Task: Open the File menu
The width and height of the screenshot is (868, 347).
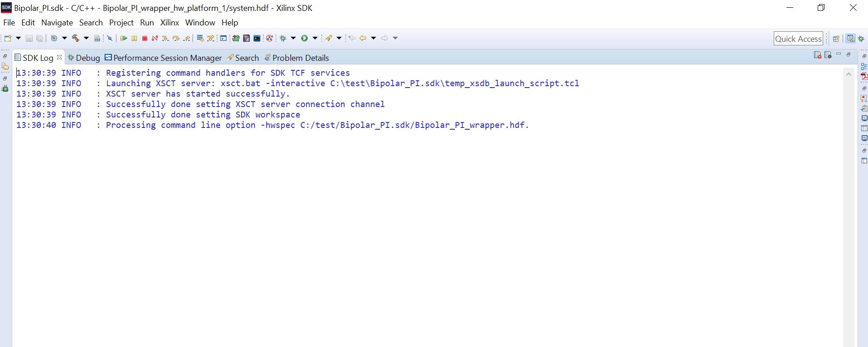Action: 9,23
